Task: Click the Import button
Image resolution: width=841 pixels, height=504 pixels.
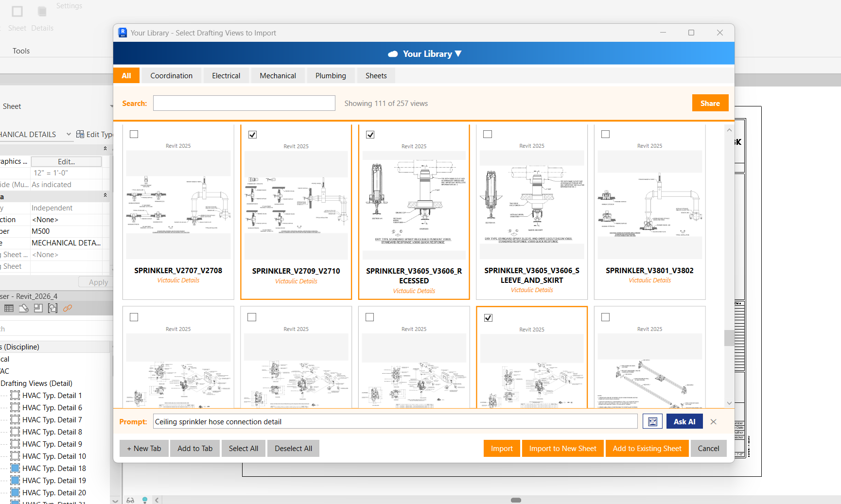Action: point(502,448)
